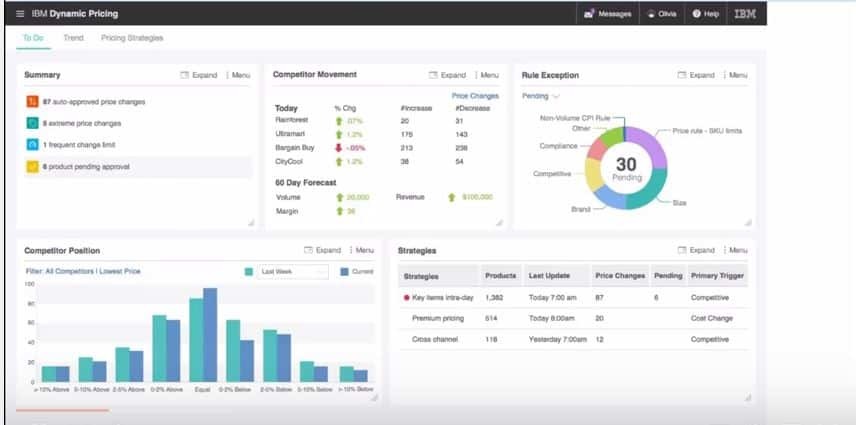Click orange auto-approved price changes icon
Screen dimensions: 856x425
(x=33, y=101)
